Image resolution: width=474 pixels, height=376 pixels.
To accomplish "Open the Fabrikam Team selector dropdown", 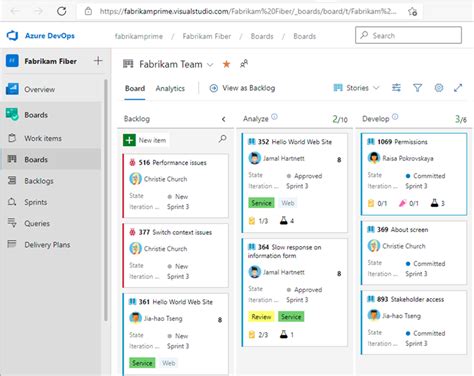I will 210,64.
